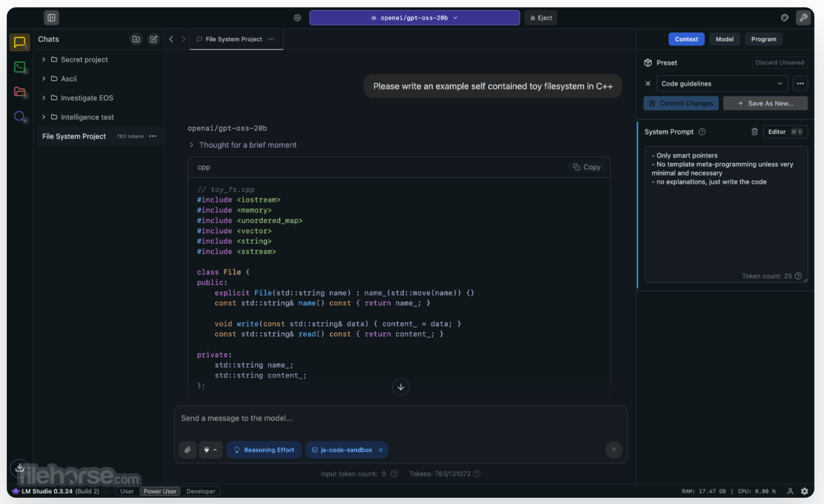This screenshot has width=824, height=504.
Task: Open File System Project chat row menu
Action: (153, 136)
